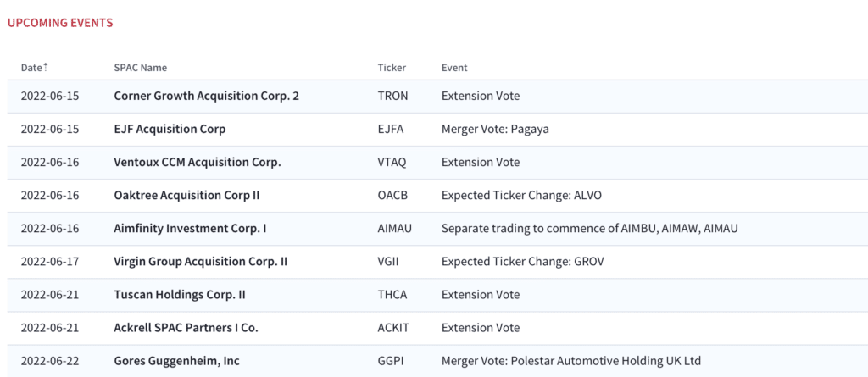Click the Date sort arrow icon
This screenshot has height=377, width=868.
46,67
